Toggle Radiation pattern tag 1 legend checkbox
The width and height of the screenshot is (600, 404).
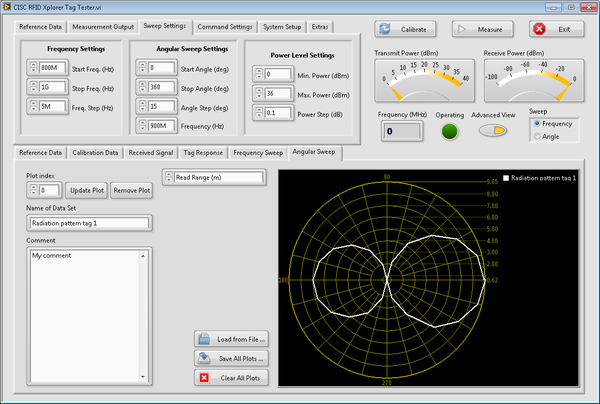point(506,177)
